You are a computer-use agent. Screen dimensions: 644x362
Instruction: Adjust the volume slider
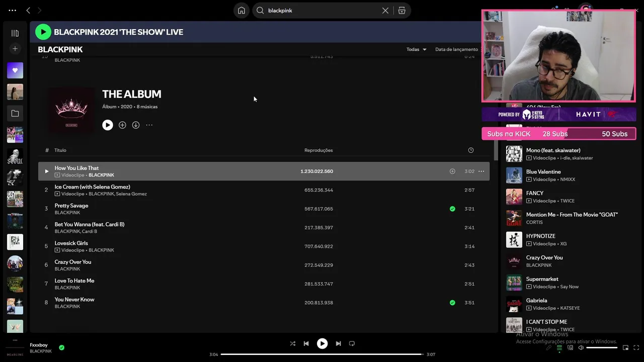602,348
